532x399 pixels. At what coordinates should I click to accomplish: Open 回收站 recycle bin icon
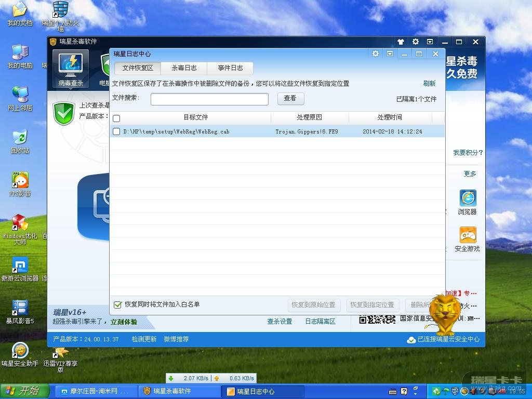tap(20, 141)
